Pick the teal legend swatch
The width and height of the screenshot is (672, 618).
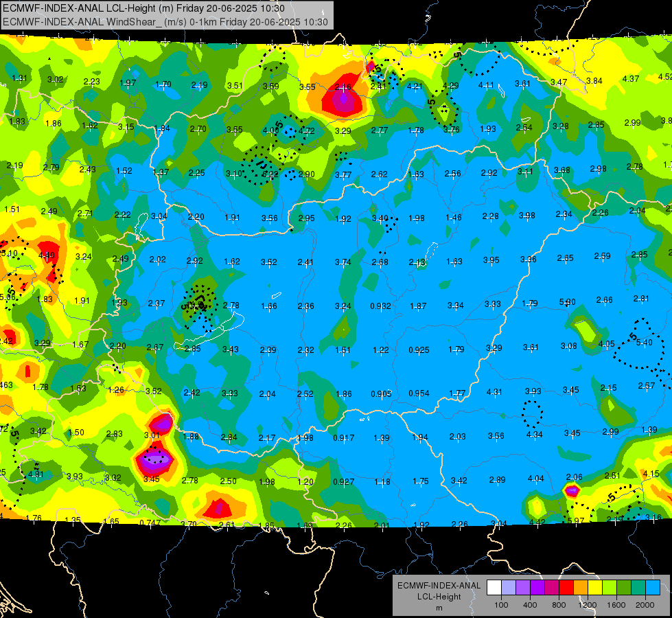point(638,587)
